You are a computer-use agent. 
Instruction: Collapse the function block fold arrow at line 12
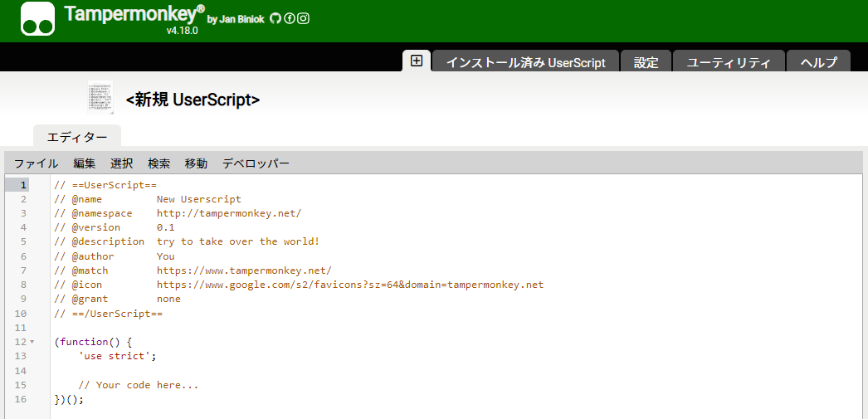click(x=32, y=342)
